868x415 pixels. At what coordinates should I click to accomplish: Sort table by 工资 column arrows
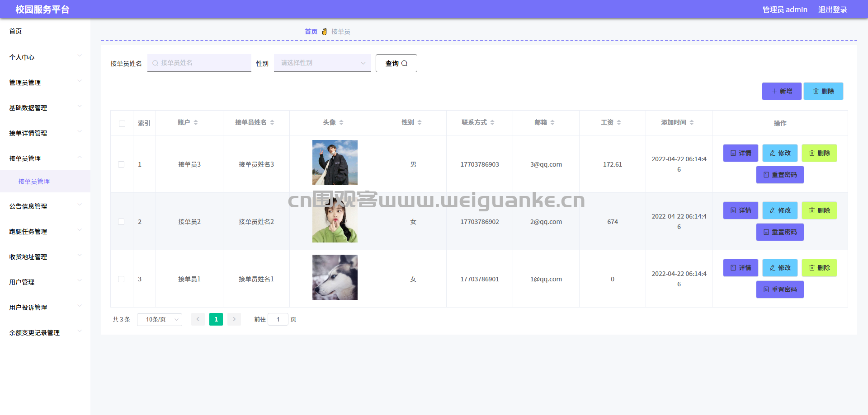coord(618,122)
